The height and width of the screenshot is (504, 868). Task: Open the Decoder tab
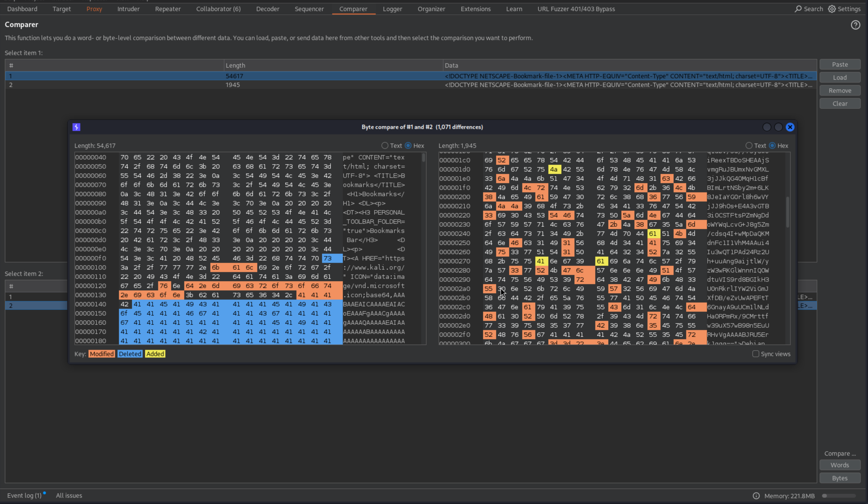click(268, 9)
